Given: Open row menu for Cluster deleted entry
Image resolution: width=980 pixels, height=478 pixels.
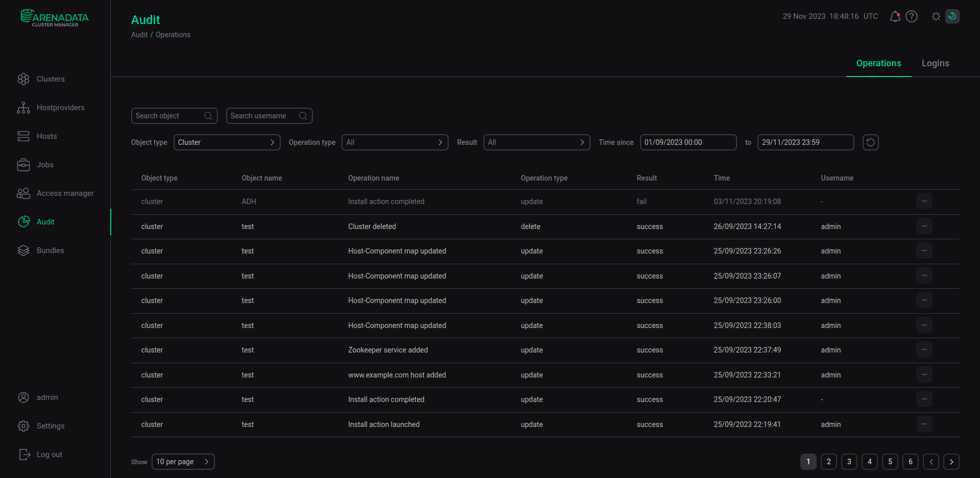Looking at the screenshot, I should point(924,226).
